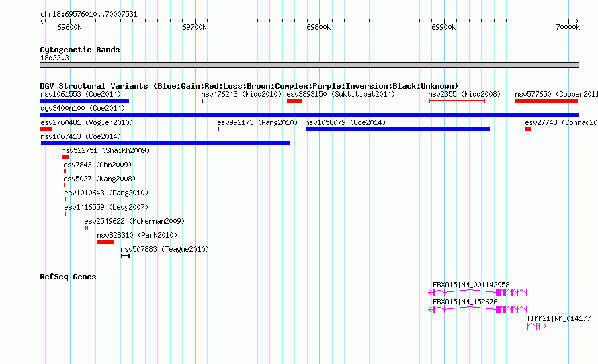Image resolution: width=598 pixels, height=364 pixels.
Task: Open the dgv3400n100 (Coe2014) label
Action: [x=83, y=108]
